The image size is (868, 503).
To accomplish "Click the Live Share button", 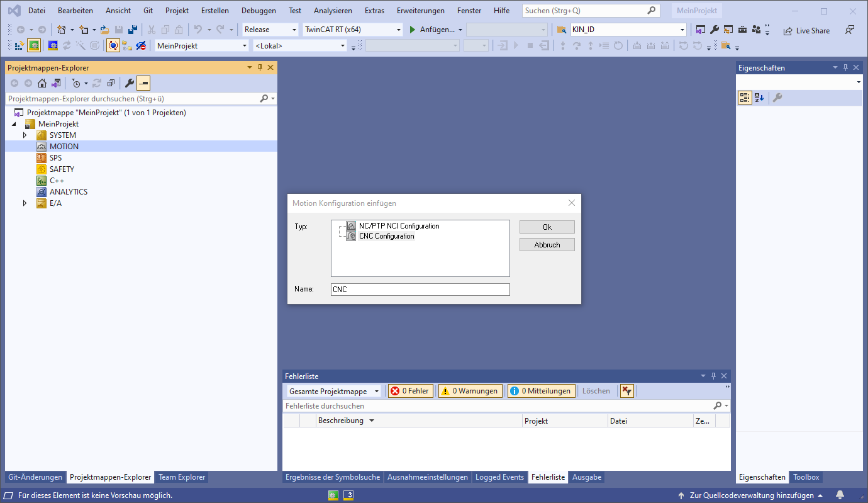I will coord(806,30).
